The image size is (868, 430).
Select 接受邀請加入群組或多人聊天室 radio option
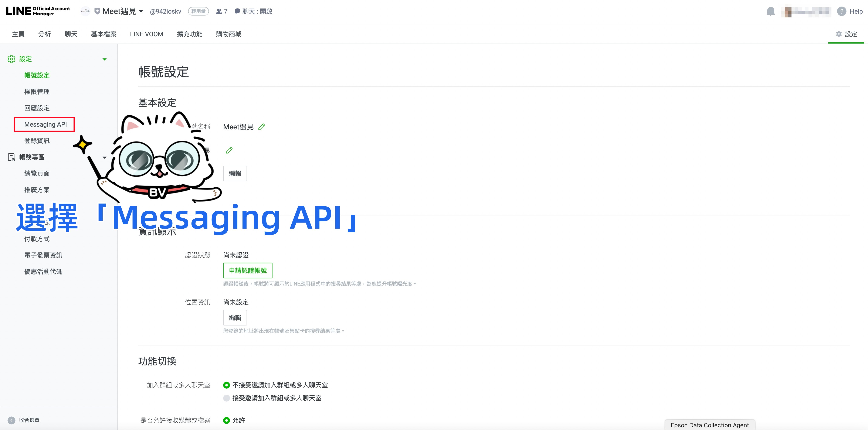coord(226,398)
